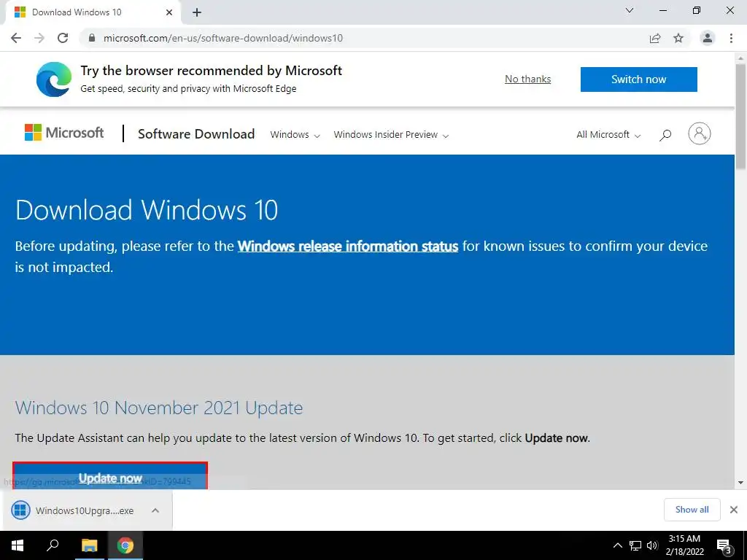747x560 pixels.
Task: Open Windows release information status link
Action: coord(348,246)
